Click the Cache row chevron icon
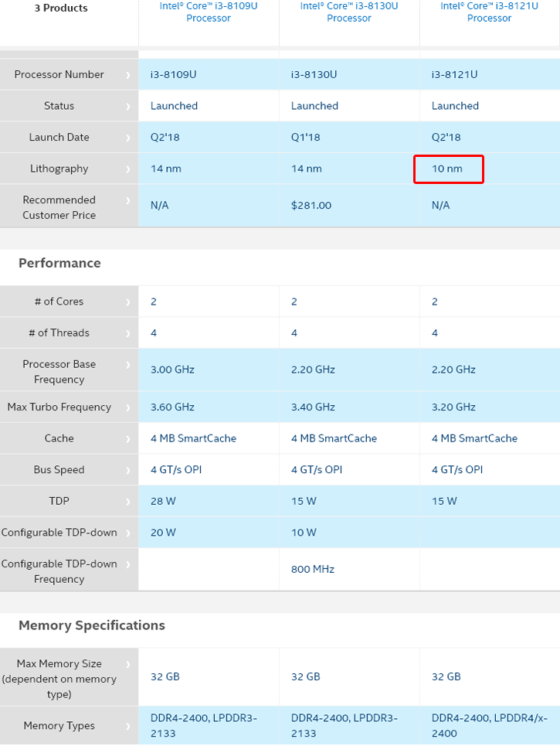The height and width of the screenshot is (746, 560). [130, 438]
